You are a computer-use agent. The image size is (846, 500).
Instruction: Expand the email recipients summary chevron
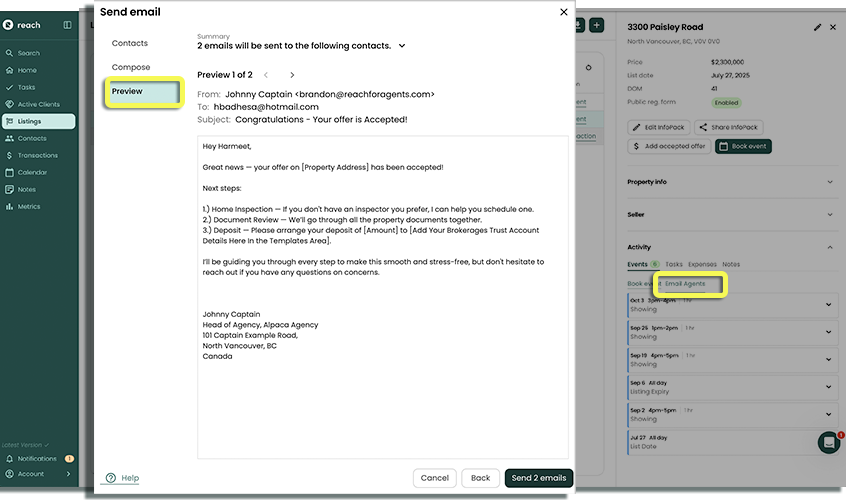click(x=402, y=46)
